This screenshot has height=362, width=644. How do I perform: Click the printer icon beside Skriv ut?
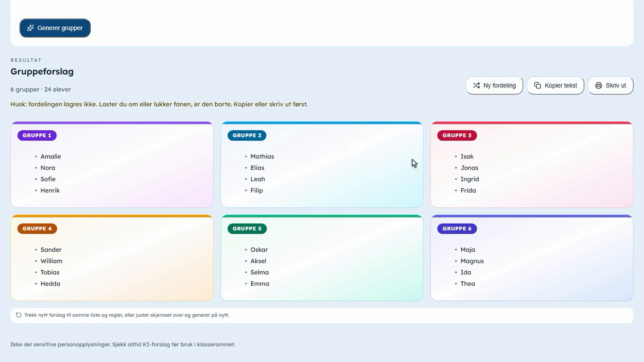click(598, 85)
